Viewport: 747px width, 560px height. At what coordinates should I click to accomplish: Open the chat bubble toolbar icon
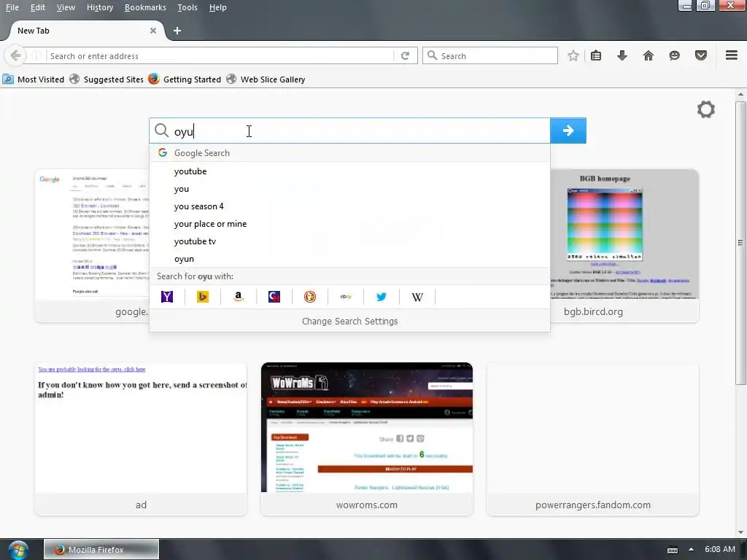(x=674, y=55)
